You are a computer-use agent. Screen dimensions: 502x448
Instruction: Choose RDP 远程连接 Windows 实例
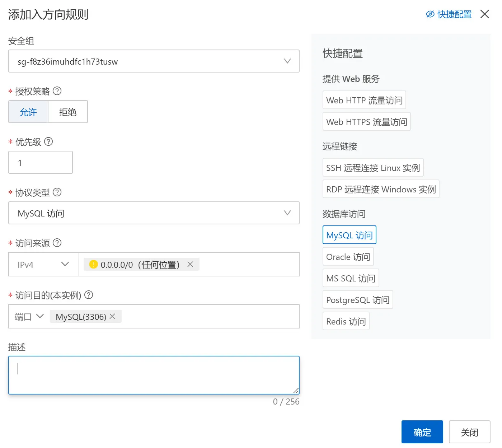pos(381,189)
